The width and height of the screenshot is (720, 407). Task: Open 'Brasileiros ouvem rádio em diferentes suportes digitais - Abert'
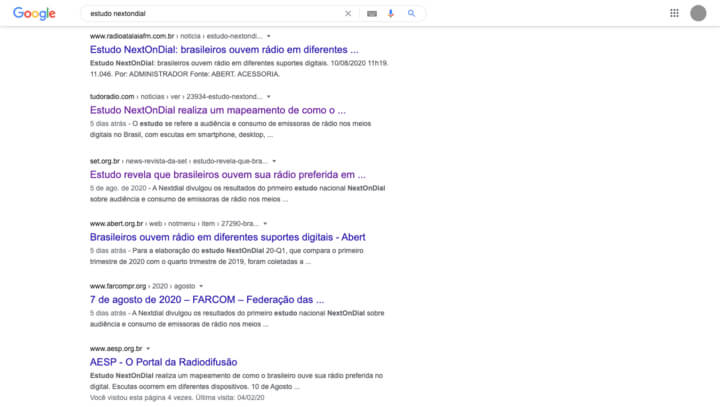point(228,237)
